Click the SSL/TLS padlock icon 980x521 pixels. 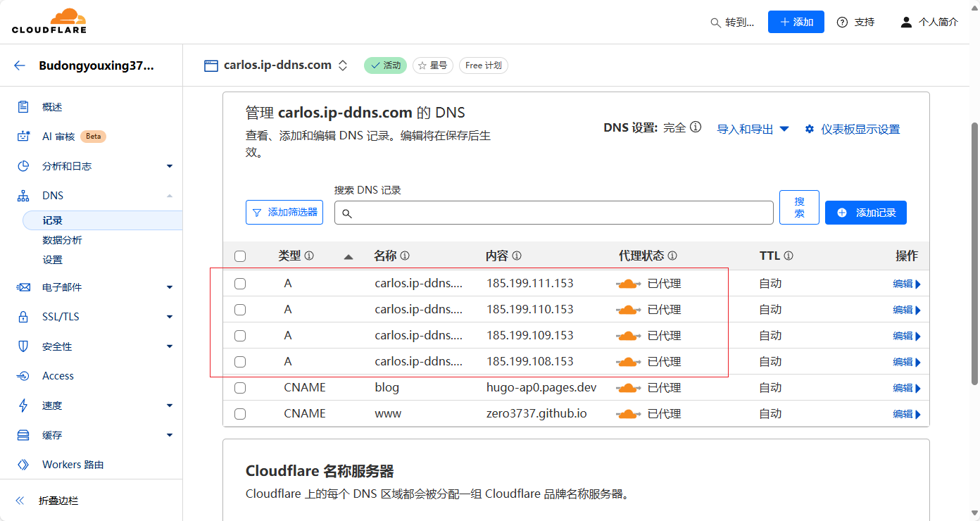[23, 317]
